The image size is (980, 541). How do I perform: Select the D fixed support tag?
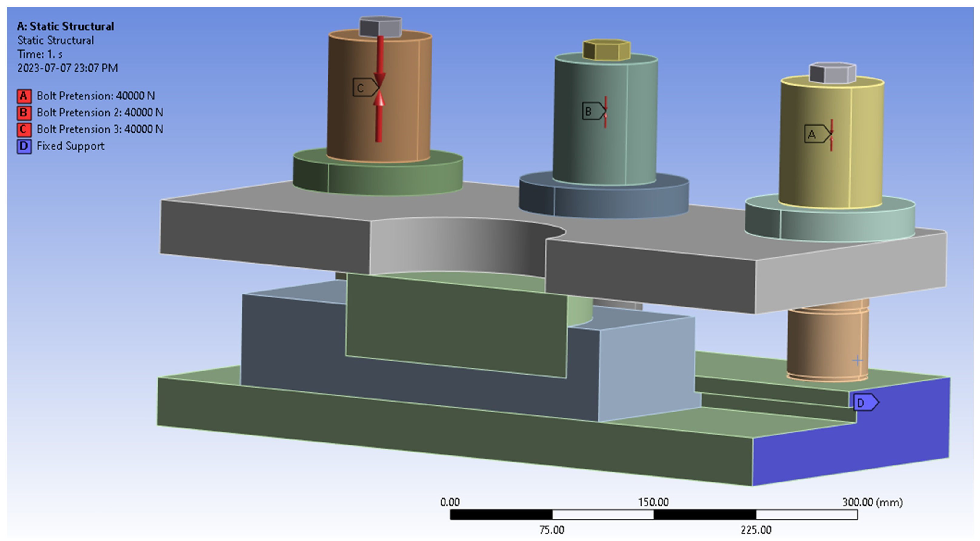click(864, 402)
